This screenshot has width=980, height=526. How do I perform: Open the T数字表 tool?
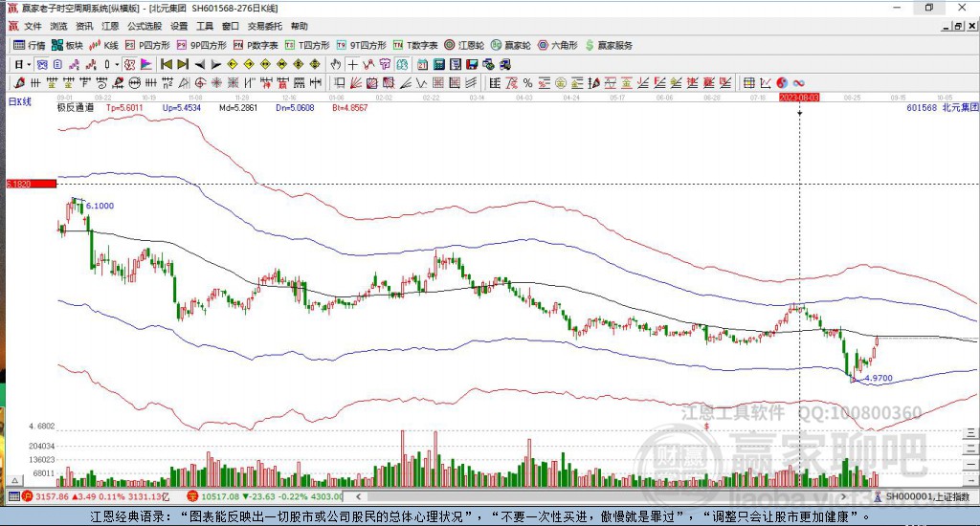click(x=415, y=45)
